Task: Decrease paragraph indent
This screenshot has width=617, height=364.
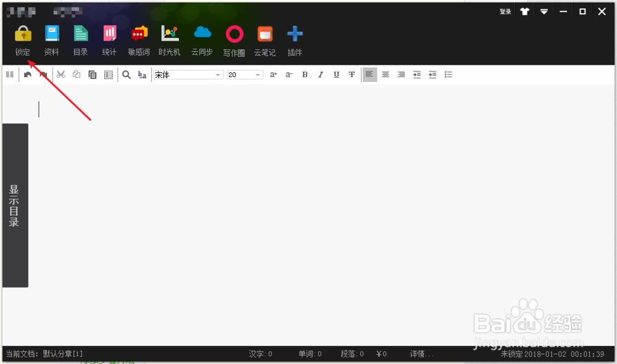Action: pyautogui.click(x=433, y=75)
